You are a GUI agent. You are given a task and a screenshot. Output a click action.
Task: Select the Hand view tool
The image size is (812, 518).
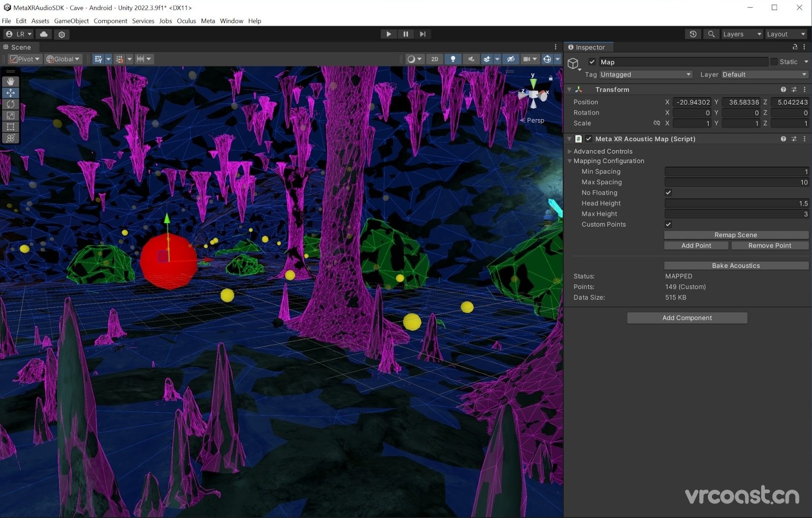10,82
